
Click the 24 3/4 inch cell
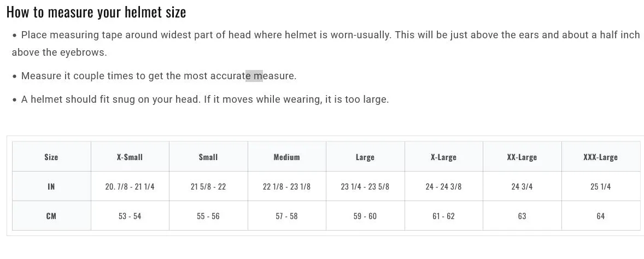coord(522,186)
